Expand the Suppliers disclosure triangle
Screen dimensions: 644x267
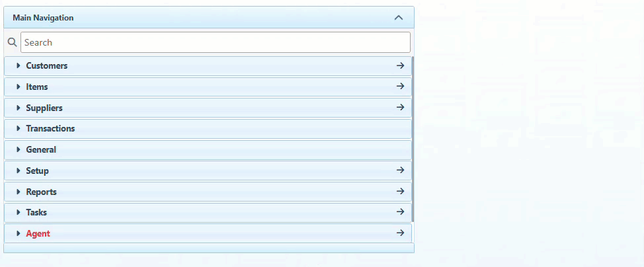click(19, 108)
